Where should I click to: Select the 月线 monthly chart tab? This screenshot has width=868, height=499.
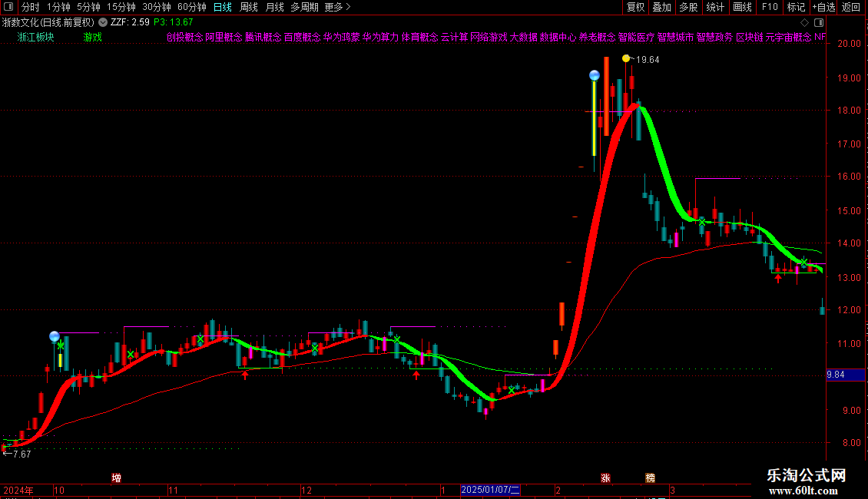pos(274,7)
